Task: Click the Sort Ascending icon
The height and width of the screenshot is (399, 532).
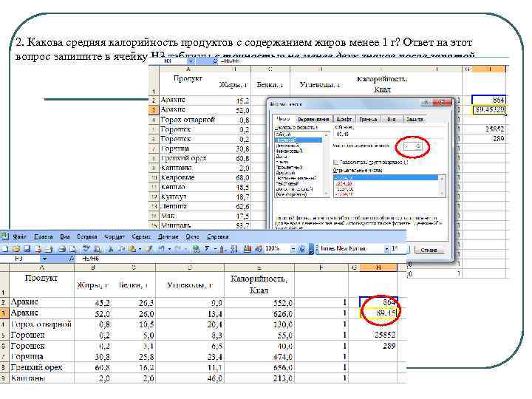Action: (222, 249)
